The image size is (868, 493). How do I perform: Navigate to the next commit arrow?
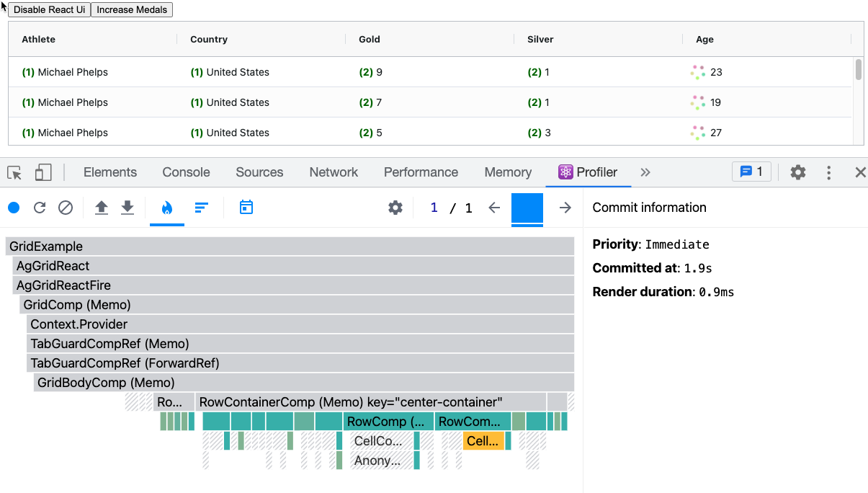565,208
